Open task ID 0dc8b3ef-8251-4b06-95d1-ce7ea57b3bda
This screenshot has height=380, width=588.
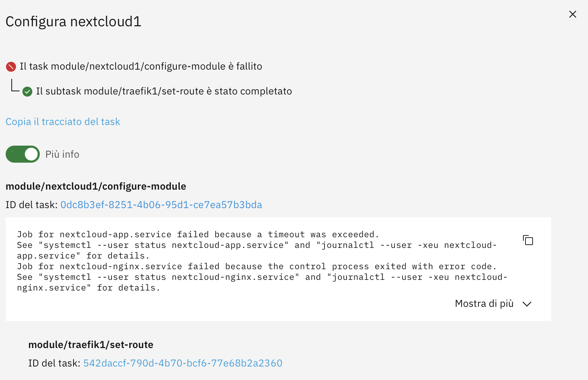pos(161,205)
